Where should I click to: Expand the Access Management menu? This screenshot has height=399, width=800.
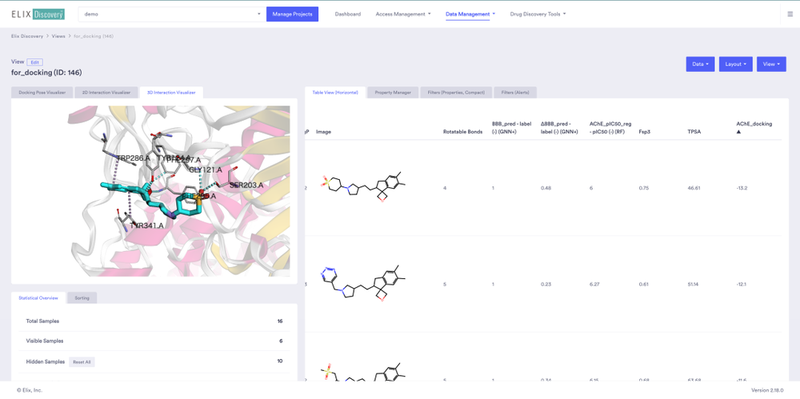coord(403,14)
